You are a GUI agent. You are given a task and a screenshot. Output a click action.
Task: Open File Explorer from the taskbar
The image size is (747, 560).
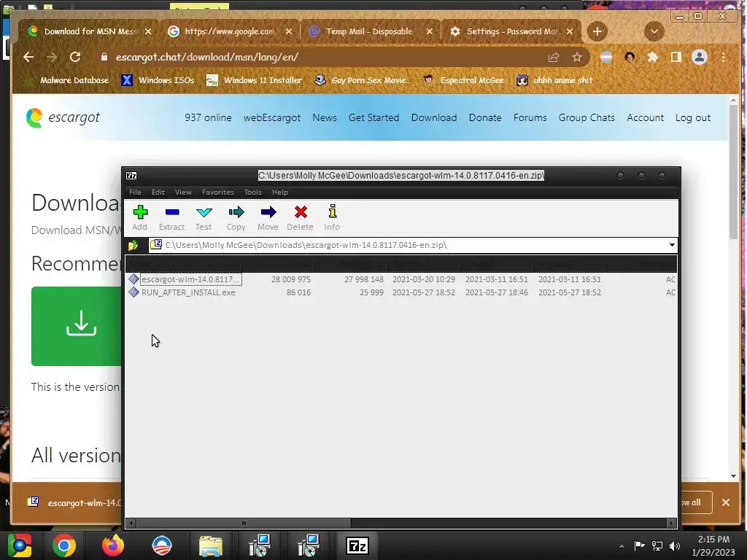point(211,545)
